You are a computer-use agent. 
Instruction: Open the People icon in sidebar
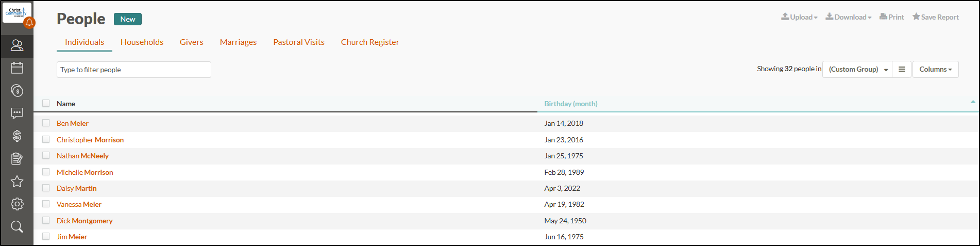pyautogui.click(x=17, y=45)
